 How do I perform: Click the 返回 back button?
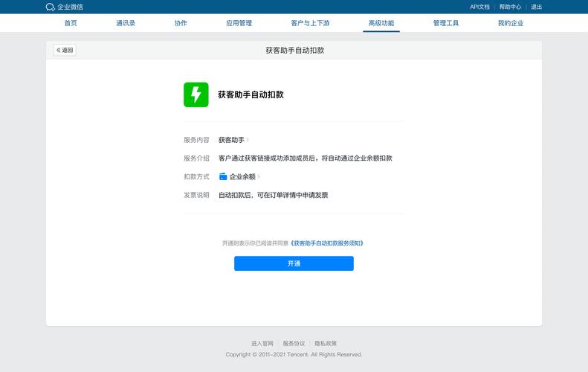(x=65, y=50)
